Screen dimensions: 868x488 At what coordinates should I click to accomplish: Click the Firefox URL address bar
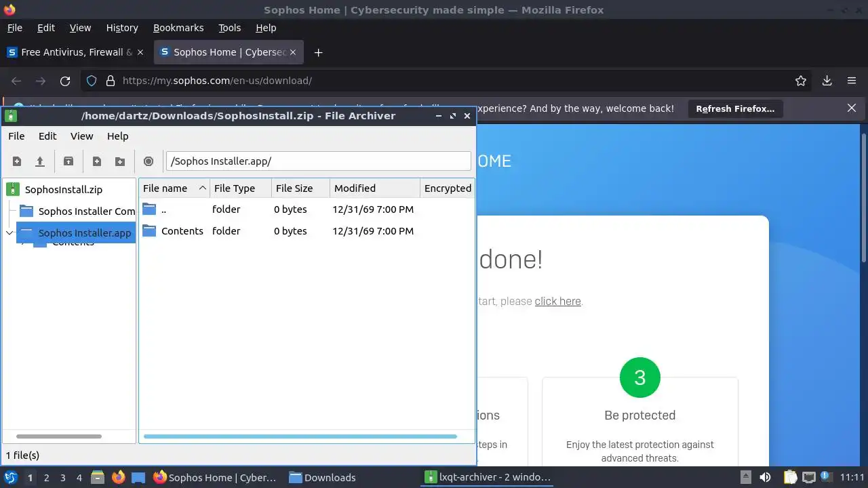point(448,81)
